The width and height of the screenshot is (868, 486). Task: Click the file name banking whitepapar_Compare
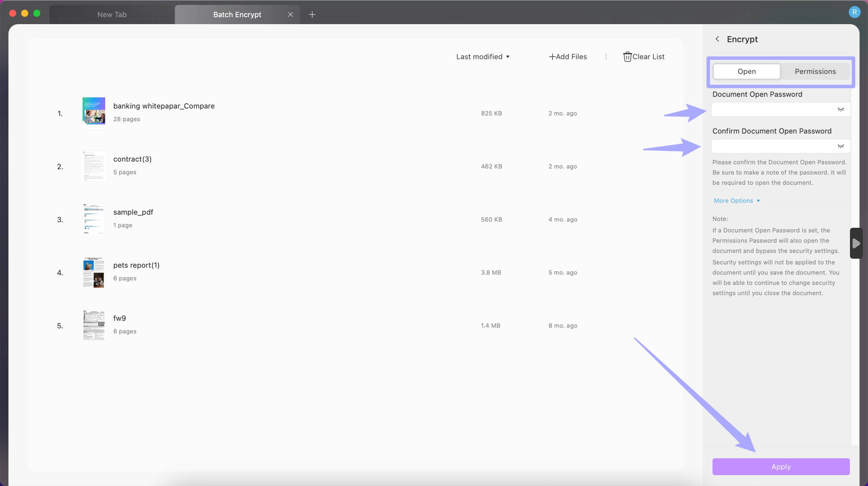(x=164, y=106)
